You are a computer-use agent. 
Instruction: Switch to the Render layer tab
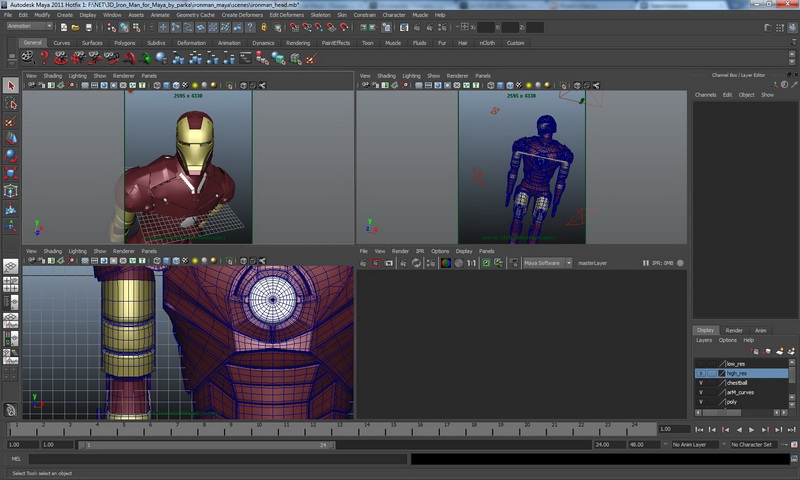point(734,330)
